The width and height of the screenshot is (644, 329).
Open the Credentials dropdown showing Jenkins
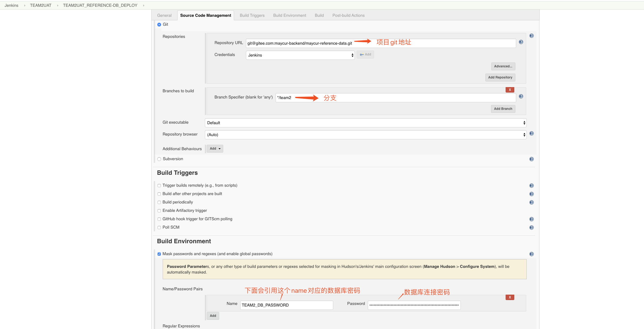(300, 55)
